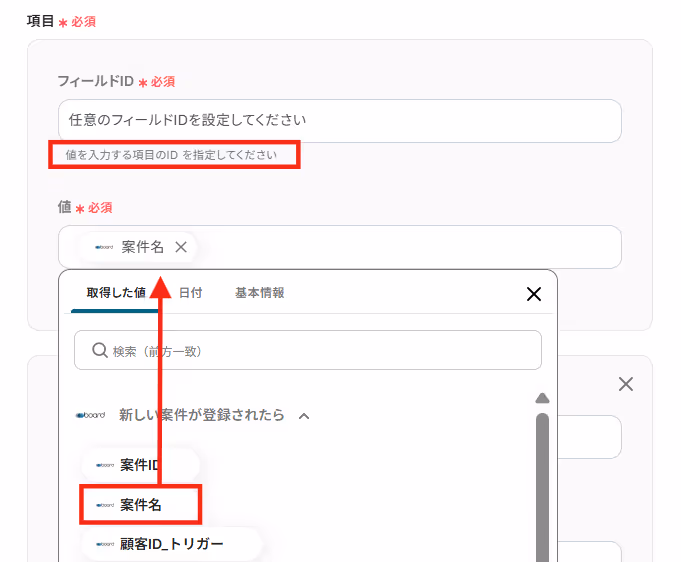Click the 値 field label
Viewport: 681px width, 562px height.
(x=65, y=207)
